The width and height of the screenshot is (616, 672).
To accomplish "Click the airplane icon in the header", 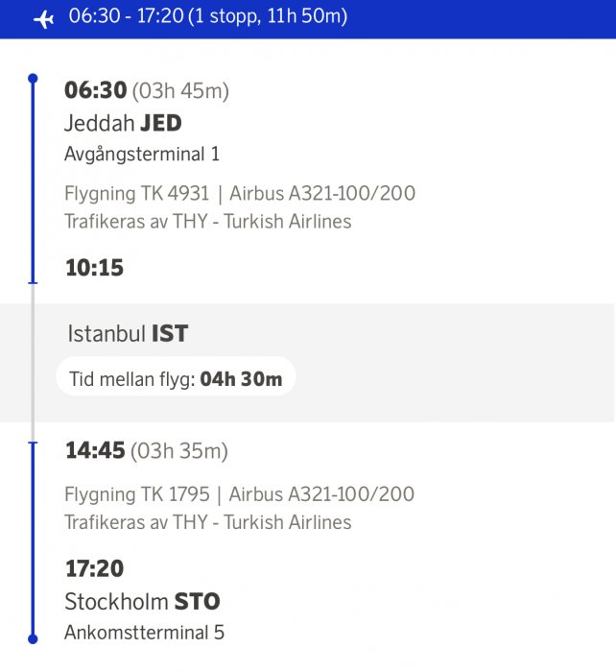I will tap(43, 18).
